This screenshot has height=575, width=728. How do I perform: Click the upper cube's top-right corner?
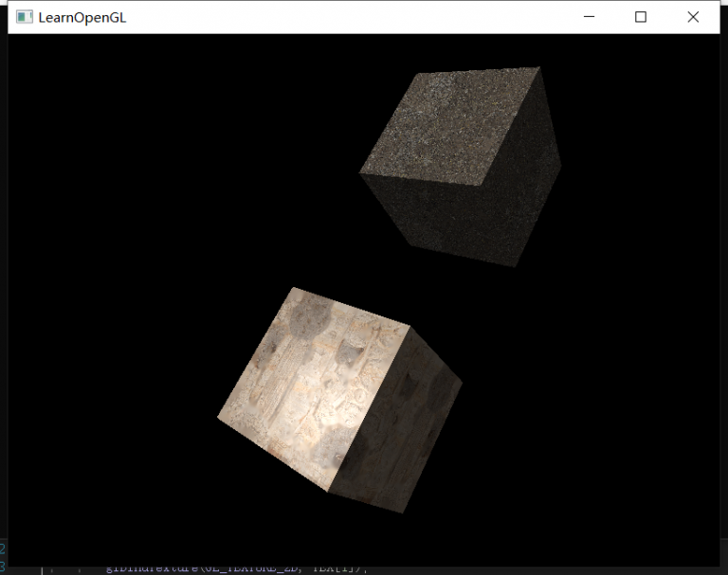pyautogui.click(x=538, y=68)
